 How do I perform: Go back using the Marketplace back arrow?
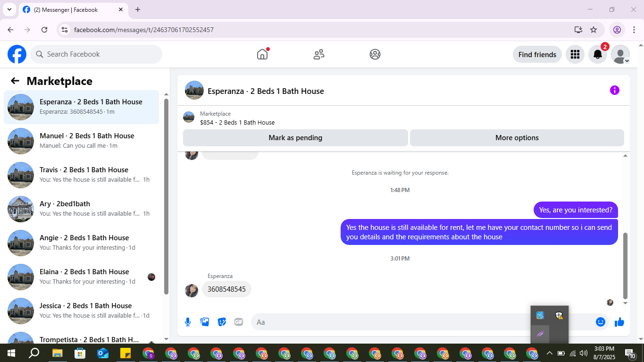click(x=15, y=81)
